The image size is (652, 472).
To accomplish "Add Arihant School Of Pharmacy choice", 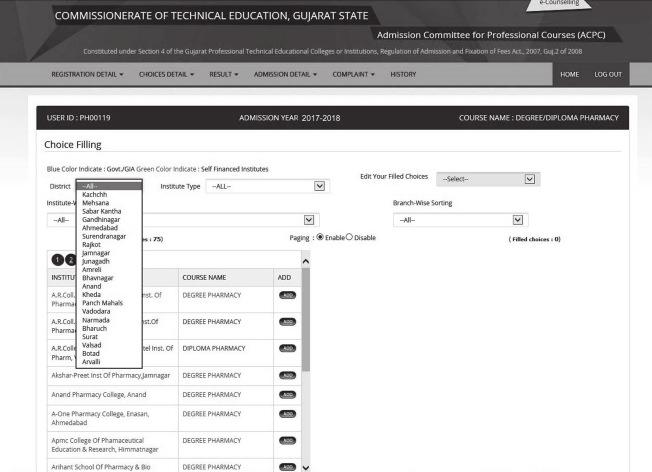I will click(x=287, y=467).
